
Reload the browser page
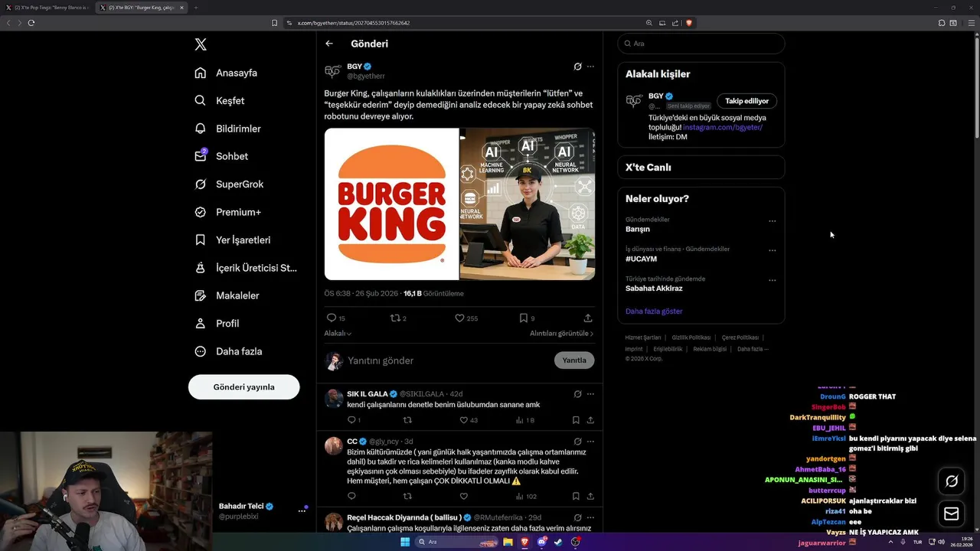(31, 23)
